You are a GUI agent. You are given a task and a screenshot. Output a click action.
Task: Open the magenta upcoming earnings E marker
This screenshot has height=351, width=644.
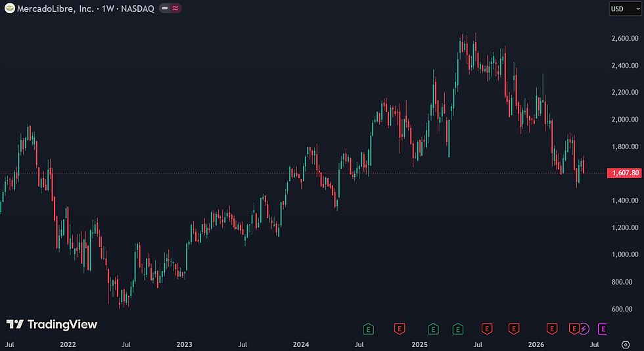[602, 329]
